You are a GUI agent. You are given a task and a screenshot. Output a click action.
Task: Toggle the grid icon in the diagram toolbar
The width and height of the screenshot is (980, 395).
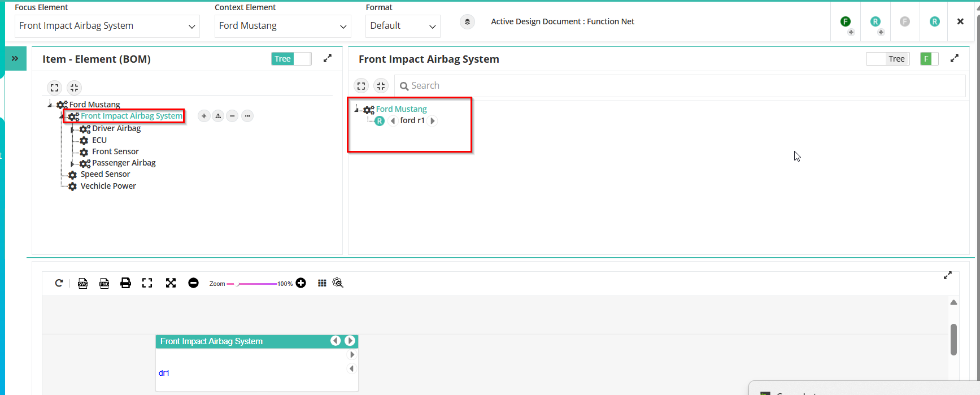pyautogui.click(x=322, y=283)
